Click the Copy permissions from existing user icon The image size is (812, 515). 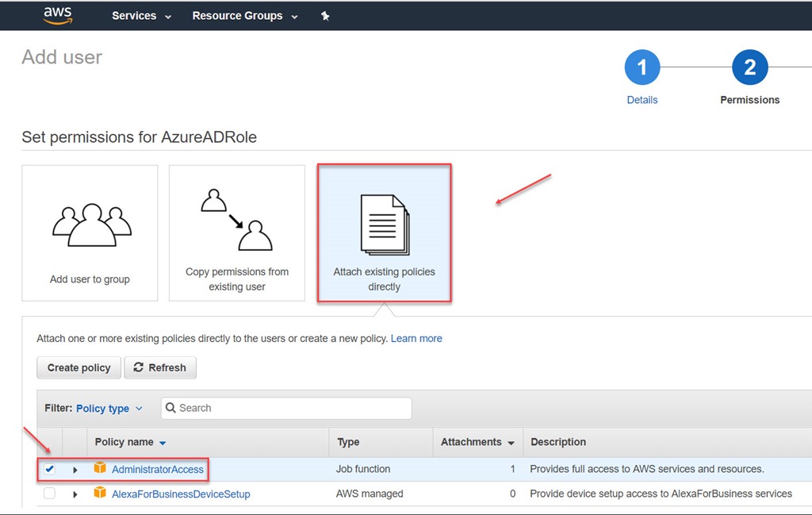236,220
